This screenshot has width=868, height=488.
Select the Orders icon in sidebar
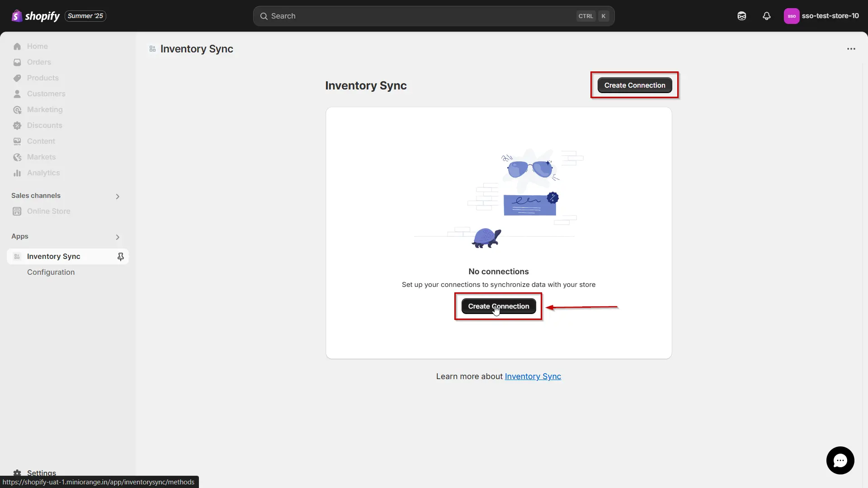point(17,62)
